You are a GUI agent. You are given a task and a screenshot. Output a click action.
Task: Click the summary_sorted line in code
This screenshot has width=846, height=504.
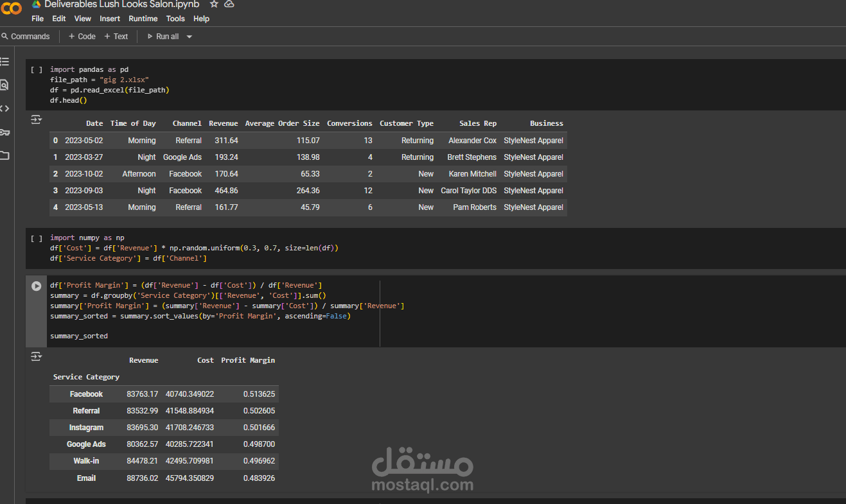(x=79, y=336)
